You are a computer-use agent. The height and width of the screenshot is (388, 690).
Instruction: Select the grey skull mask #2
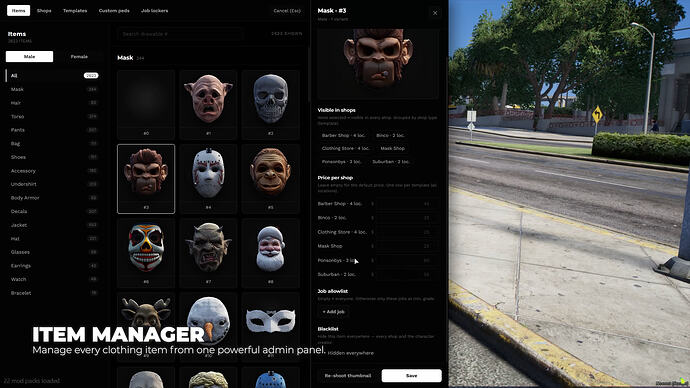click(x=271, y=105)
